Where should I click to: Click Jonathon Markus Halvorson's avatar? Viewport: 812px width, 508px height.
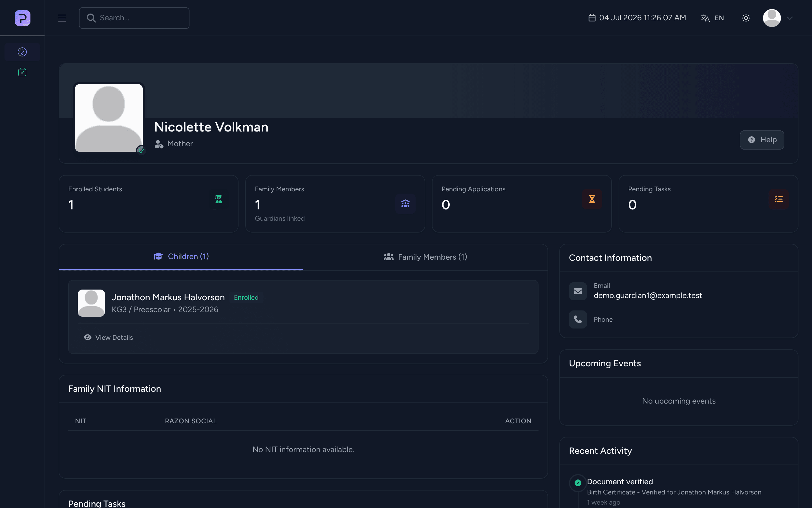[91, 303]
